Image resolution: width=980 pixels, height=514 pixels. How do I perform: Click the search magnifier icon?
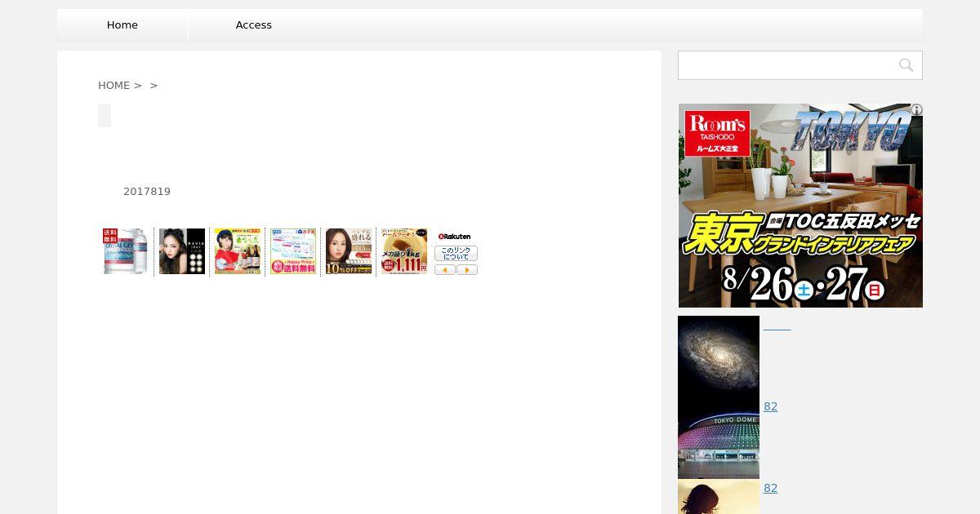(x=906, y=65)
